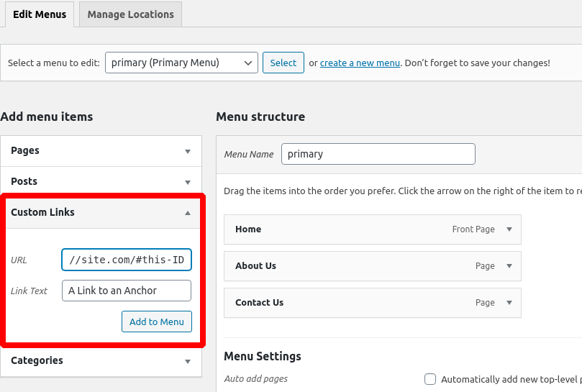
Task: Click the Home menu item bar
Action: [x=345, y=229]
